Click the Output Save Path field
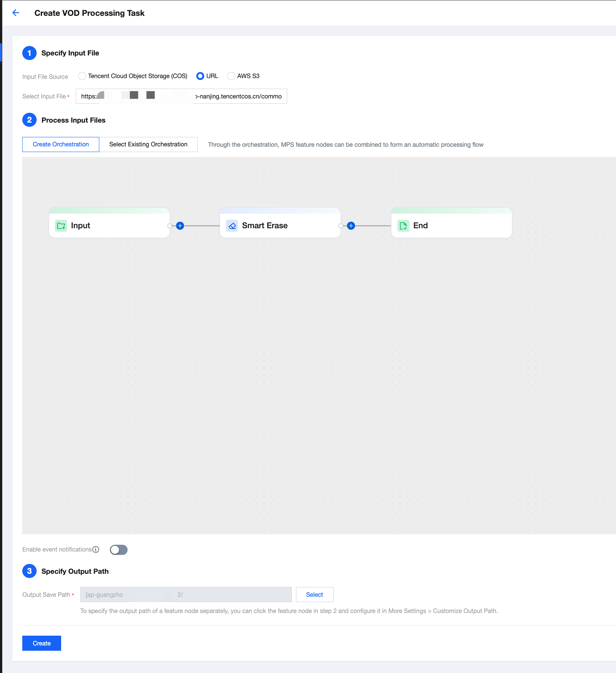The height and width of the screenshot is (673, 616). [x=186, y=595]
